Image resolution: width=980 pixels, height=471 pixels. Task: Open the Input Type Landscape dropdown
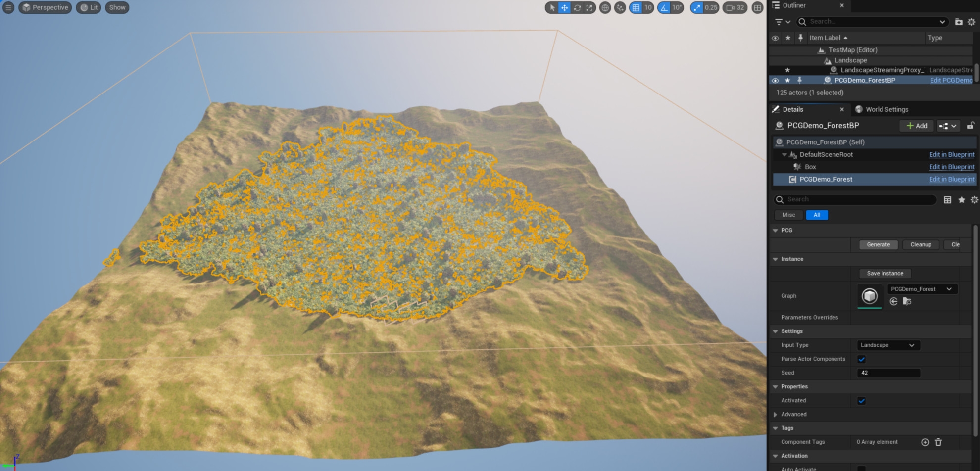click(x=888, y=345)
